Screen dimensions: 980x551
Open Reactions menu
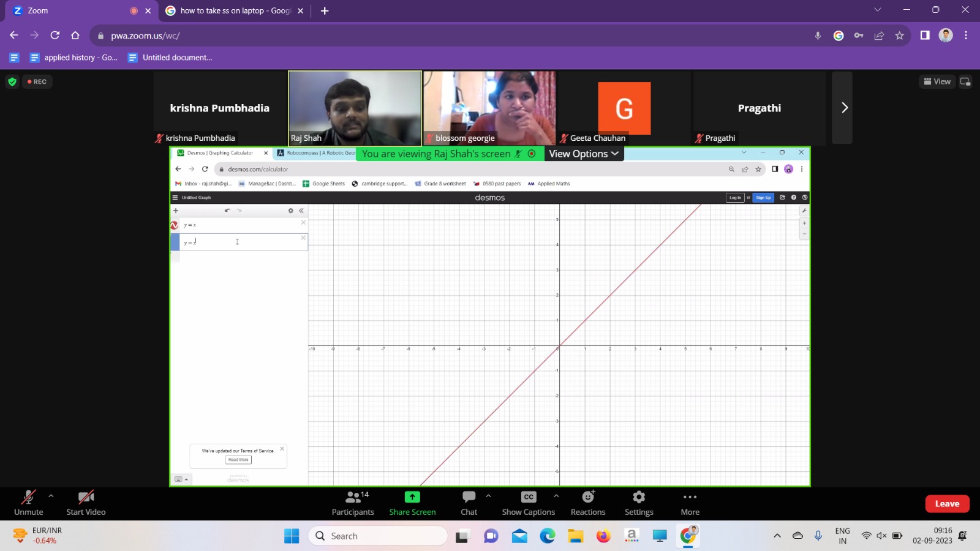[x=588, y=503]
